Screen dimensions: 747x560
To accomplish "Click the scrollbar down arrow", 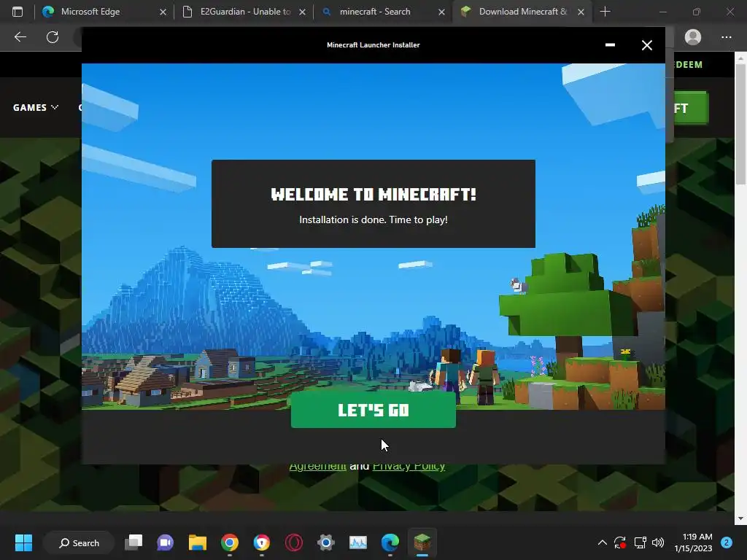I will (740, 518).
